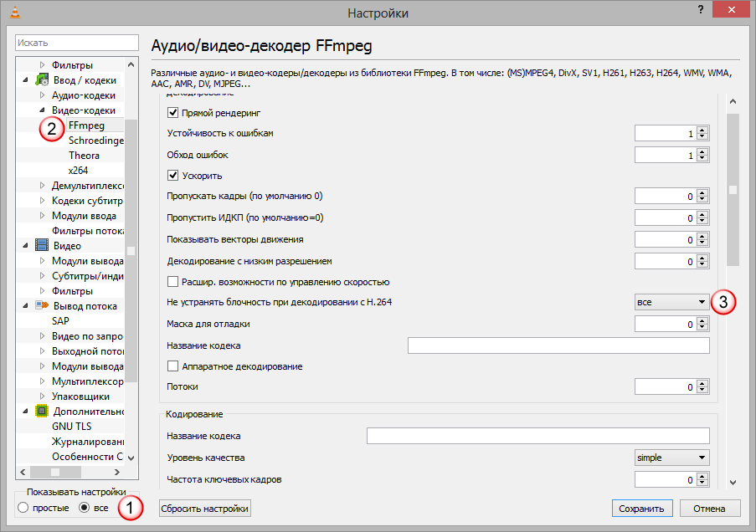Screen dimensions: 756x532
Task: Select the все settings radio button
Action: click(84, 508)
